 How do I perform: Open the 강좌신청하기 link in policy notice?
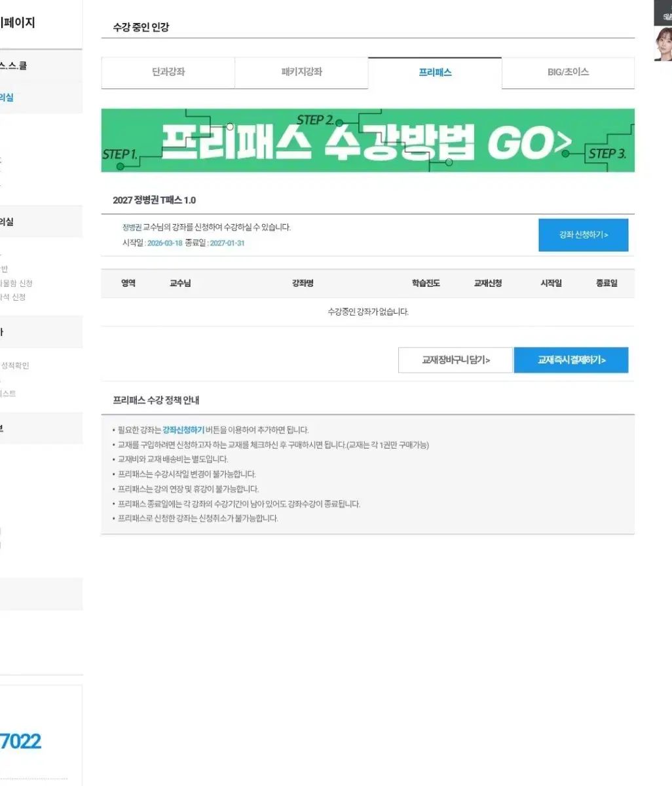click(x=183, y=430)
